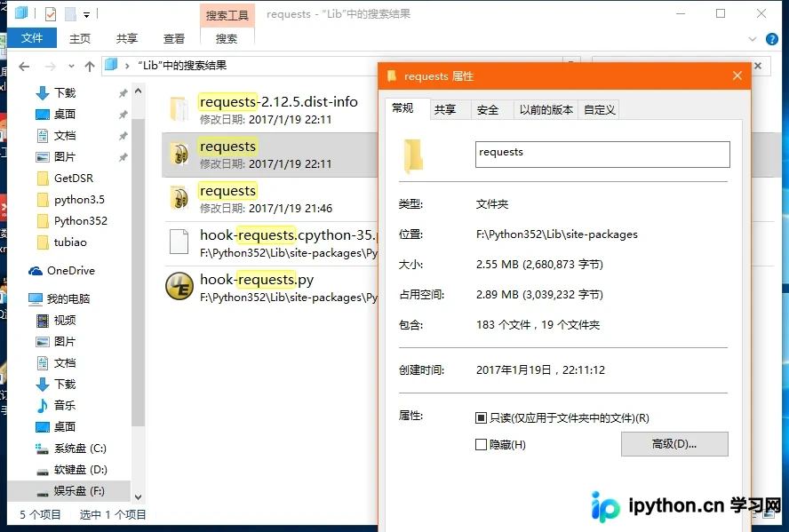Open the 查看 ribbon tab

point(174,38)
